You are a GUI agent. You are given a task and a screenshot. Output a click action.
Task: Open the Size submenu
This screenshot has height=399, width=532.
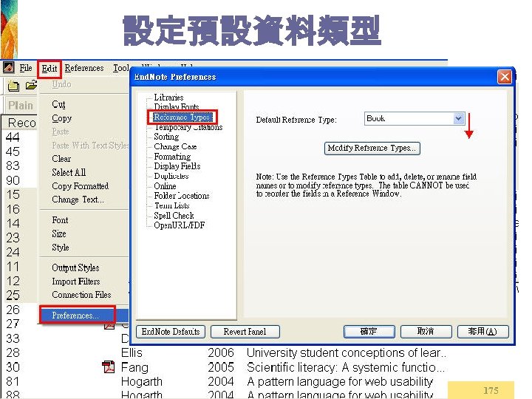point(59,233)
